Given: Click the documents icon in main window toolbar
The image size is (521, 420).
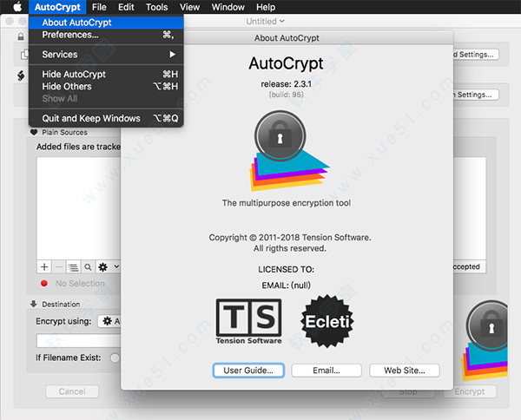Looking at the screenshot, I should (x=24, y=55).
